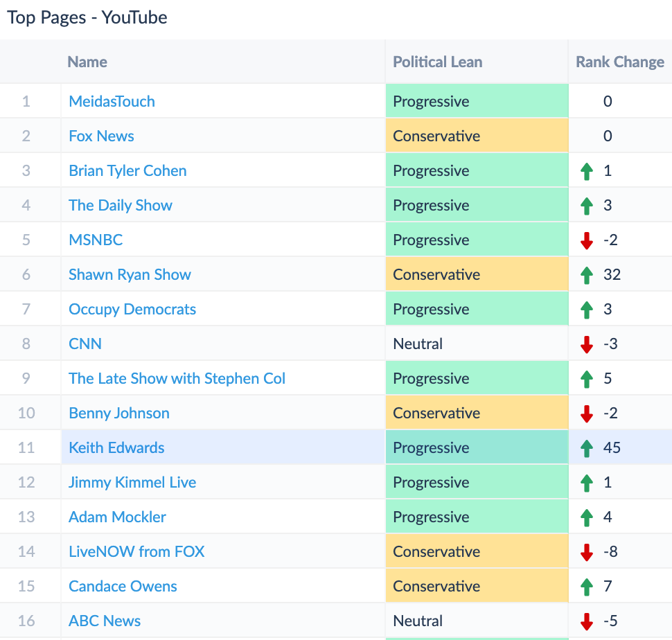Click red down arrow in ABC News row
This screenshot has width=672, height=640.
[587, 621]
